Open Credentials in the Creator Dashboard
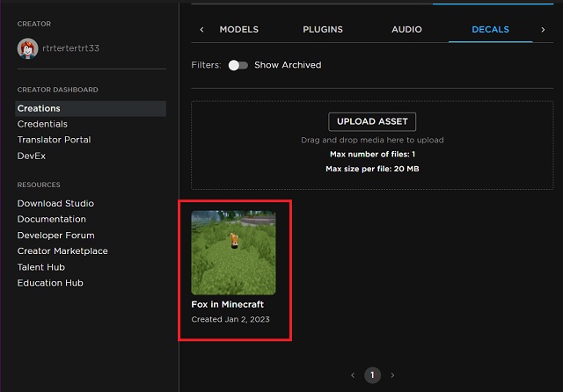The image size is (563, 392). [x=42, y=124]
